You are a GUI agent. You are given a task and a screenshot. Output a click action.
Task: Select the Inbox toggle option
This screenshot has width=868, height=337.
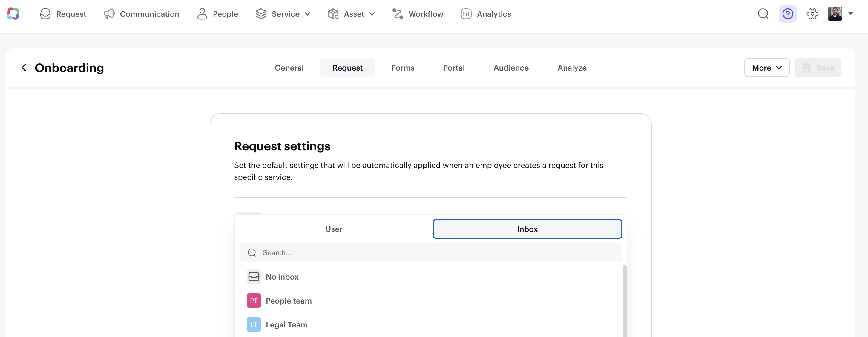[x=527, y=229]
